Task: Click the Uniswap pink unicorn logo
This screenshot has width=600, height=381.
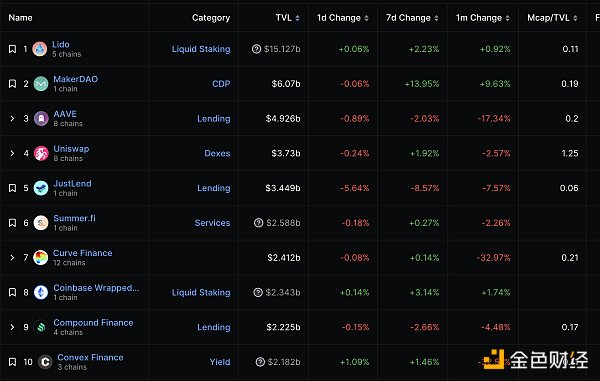Action: coord(41,153)
